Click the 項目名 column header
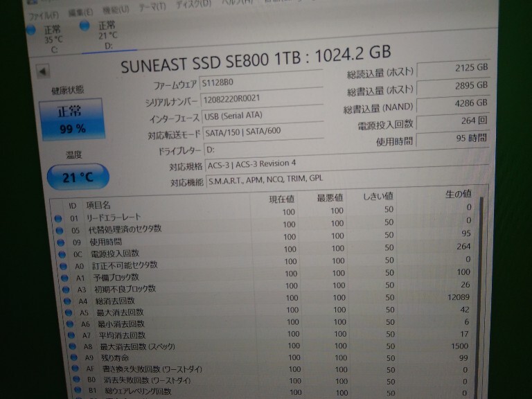This screenshot has height=399, width=532. 98,205
